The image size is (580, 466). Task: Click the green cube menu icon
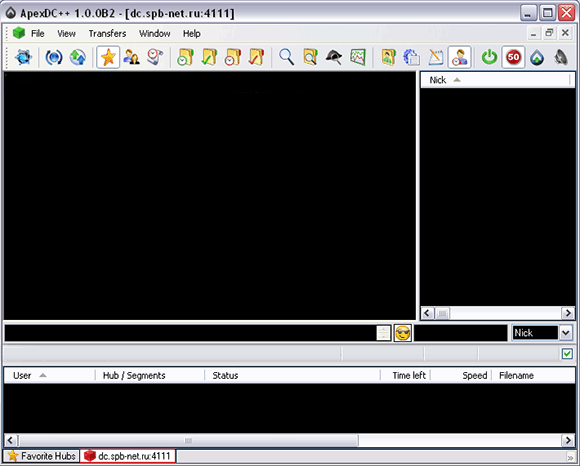(18, 33)
